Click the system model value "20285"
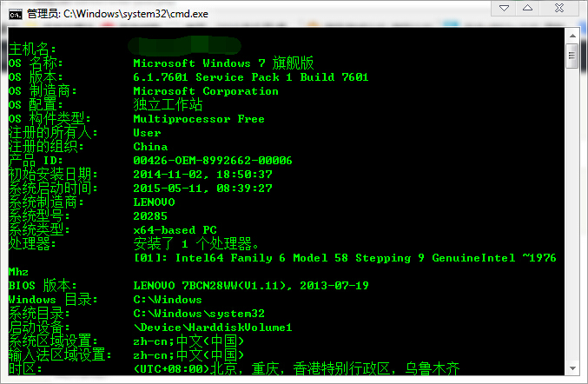This screenshot has width=588, height=384. click(x=150, y=216)
